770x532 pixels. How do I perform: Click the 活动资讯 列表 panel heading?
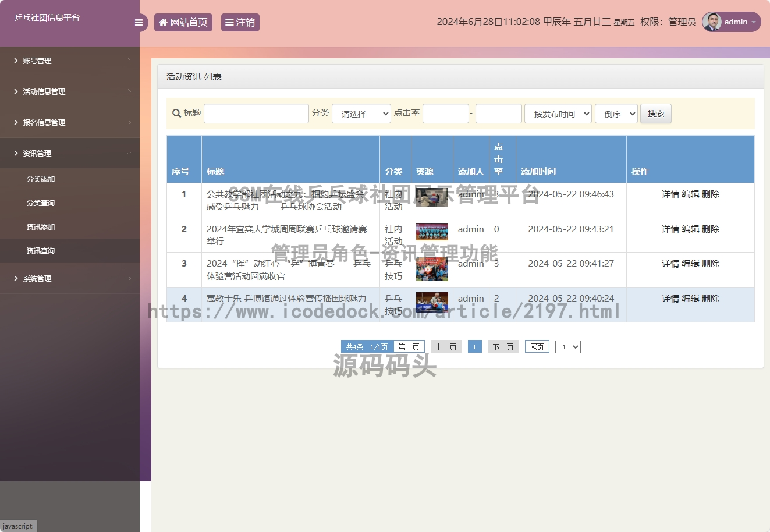pos(194,77)
